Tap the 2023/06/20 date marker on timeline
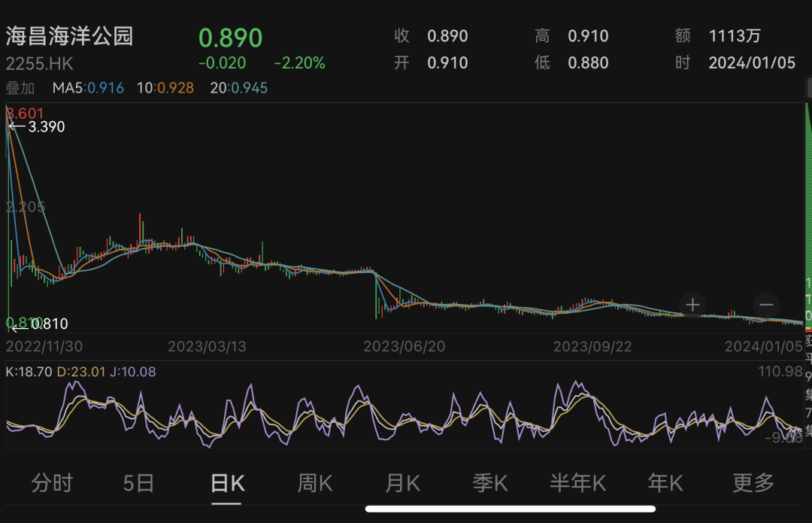The height and width of the screenshot is (523, 812). click(404, 346)
